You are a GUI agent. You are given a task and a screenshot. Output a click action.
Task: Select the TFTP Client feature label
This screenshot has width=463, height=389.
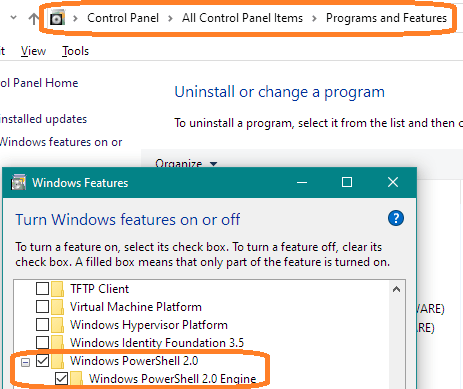(99, 289)
